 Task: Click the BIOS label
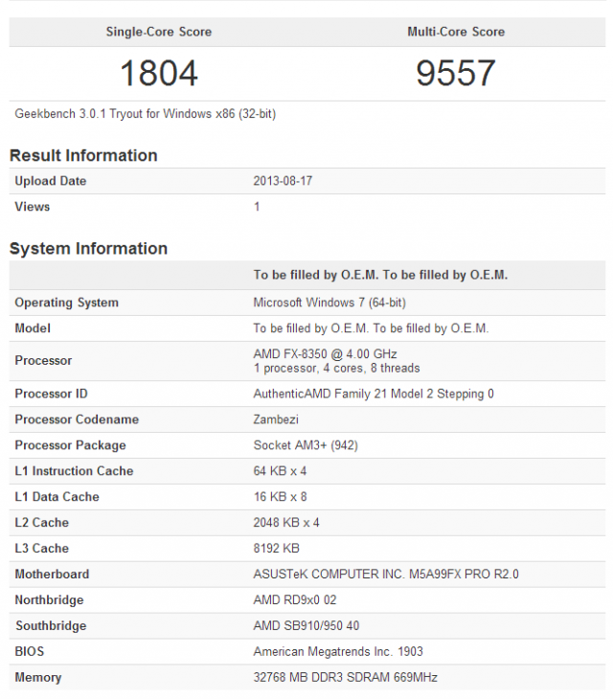[30, 651]
